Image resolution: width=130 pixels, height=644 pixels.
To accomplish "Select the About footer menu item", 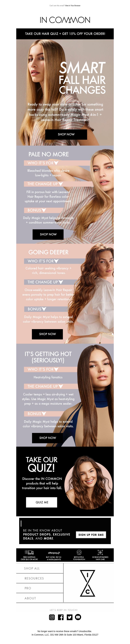I will pos(40,598).
